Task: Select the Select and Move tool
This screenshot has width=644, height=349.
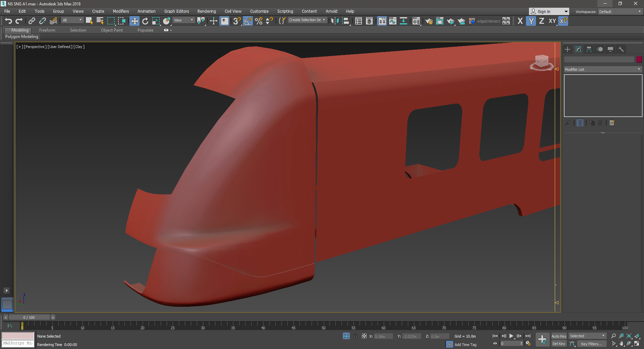Action: pyautogui.click(x=135, y=21)
